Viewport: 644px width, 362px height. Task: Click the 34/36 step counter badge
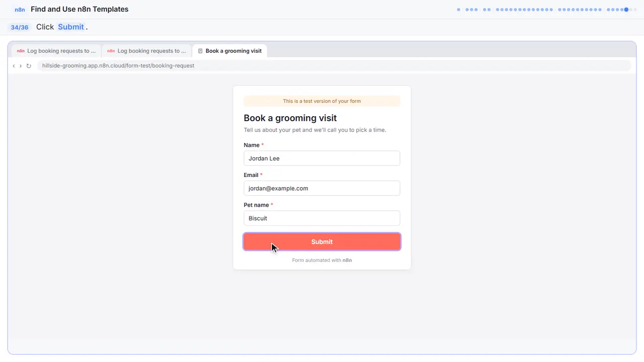point(20,27)
